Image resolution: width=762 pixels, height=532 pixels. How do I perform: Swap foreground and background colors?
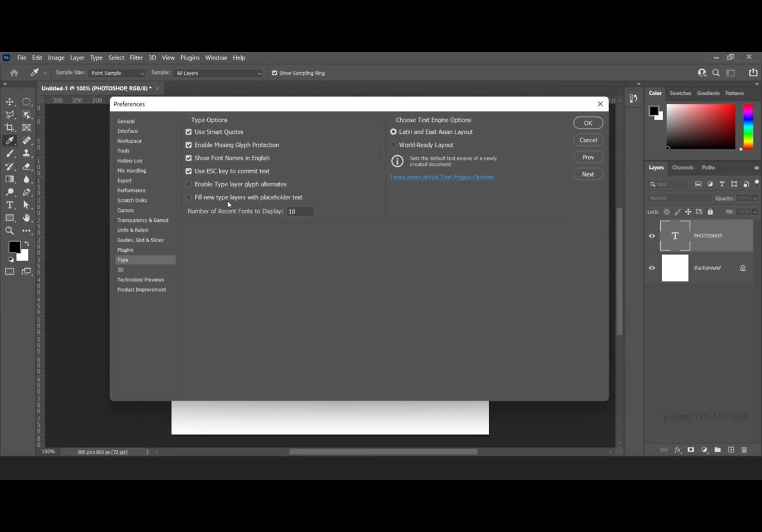[26, 243]
